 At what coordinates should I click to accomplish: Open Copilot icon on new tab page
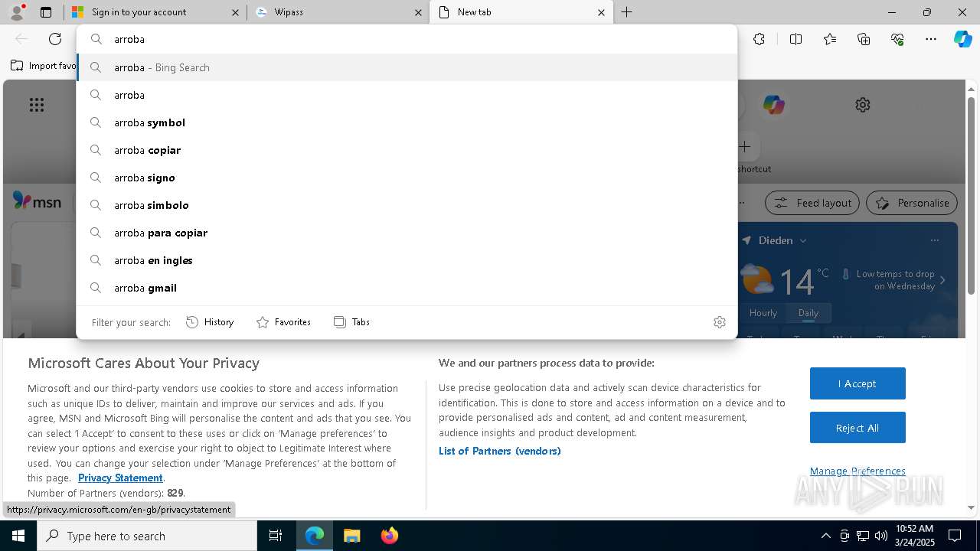(773, 105)
